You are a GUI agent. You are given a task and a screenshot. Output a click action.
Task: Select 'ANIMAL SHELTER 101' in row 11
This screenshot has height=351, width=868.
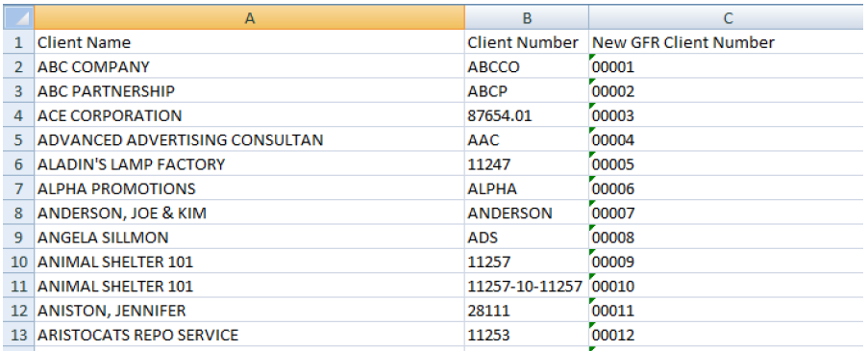250,286
